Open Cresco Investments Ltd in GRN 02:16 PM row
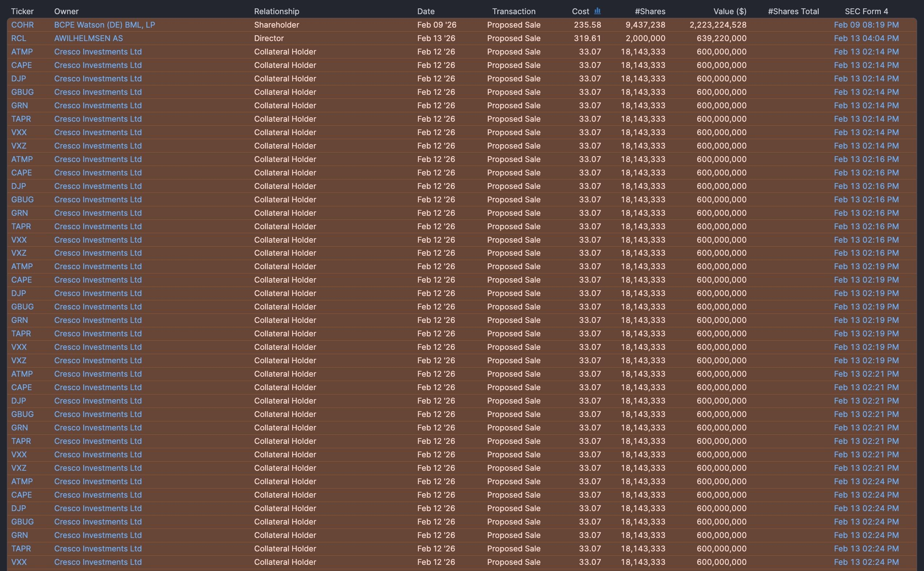The height and width of the screenshot is (571, 924). click(x=98, y=213)
